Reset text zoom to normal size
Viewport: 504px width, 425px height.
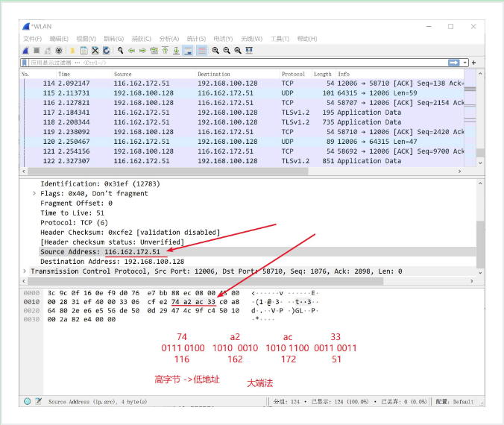[x=238, y=51]
